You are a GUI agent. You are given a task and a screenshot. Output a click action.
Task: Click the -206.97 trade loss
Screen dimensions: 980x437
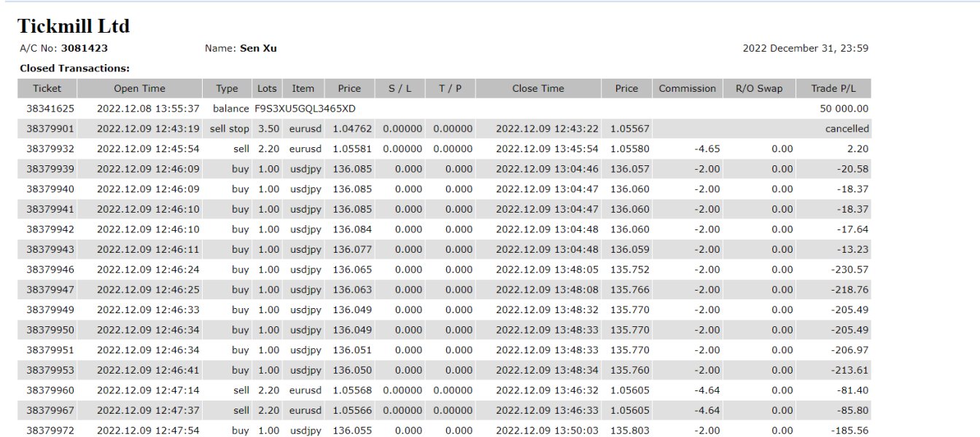[x=850, y=350]
